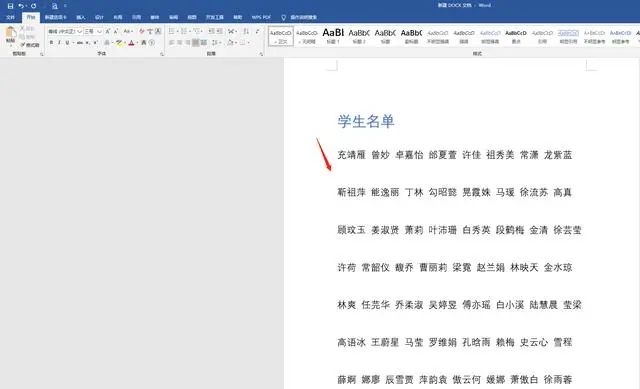Click the 学生名单 heading text
Screen dimensions: 640x389
tap(365, 121)
